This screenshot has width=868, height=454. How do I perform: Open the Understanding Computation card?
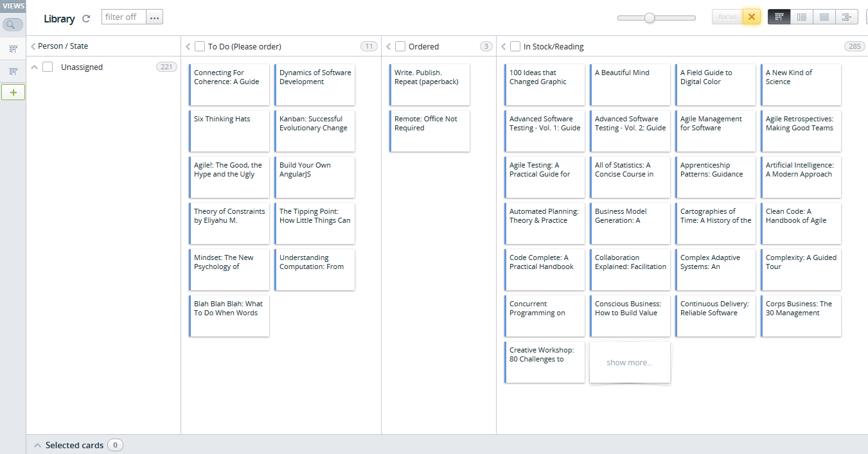(315, 270)
